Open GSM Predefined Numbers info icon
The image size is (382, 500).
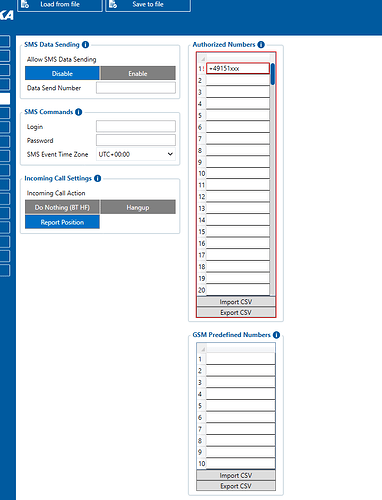(276, 335)
